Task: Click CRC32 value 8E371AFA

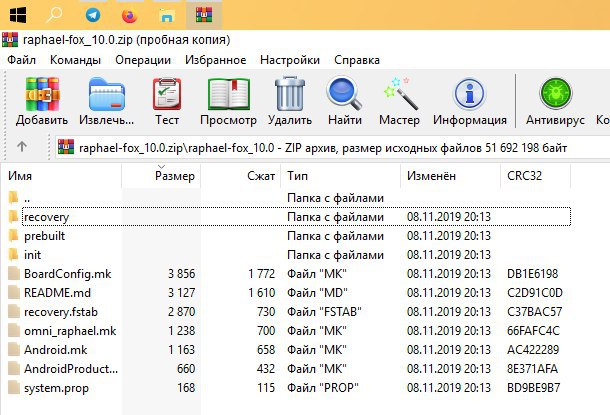Action: tap(533, 369)
